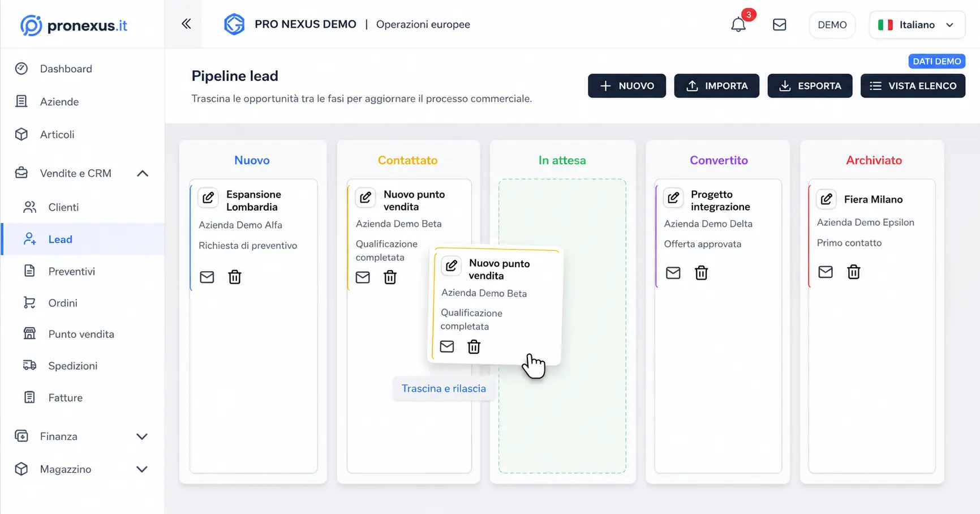Viewport: 980px width, 514px height.
Task: Edit the Fiera Milano lead card
Action: pyautogui.click(x=827, y=199)
